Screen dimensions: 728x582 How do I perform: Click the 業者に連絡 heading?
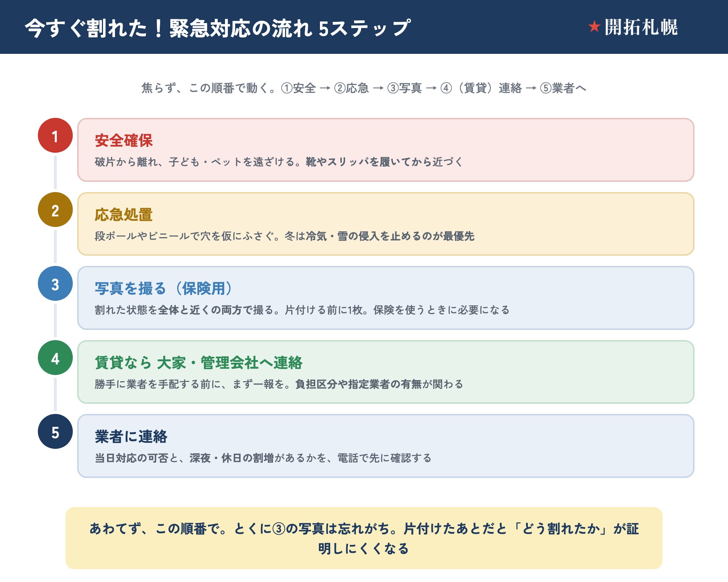pyautogui.click(x=131, y=436)
